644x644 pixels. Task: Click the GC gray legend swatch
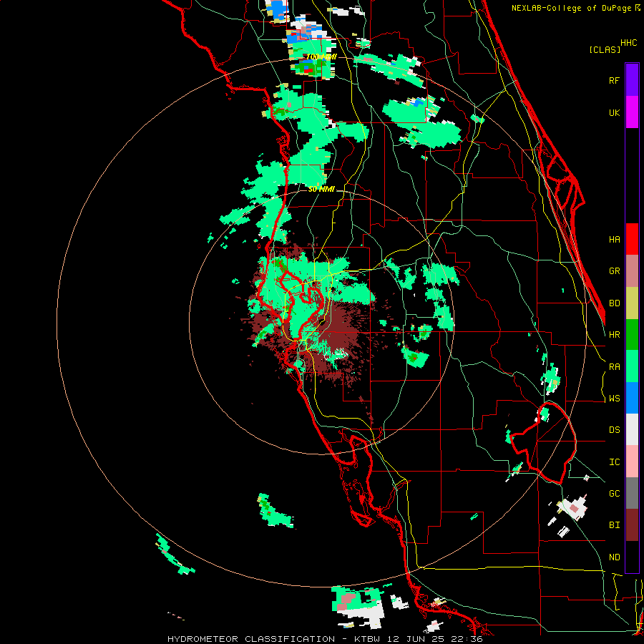pos(632,493)
